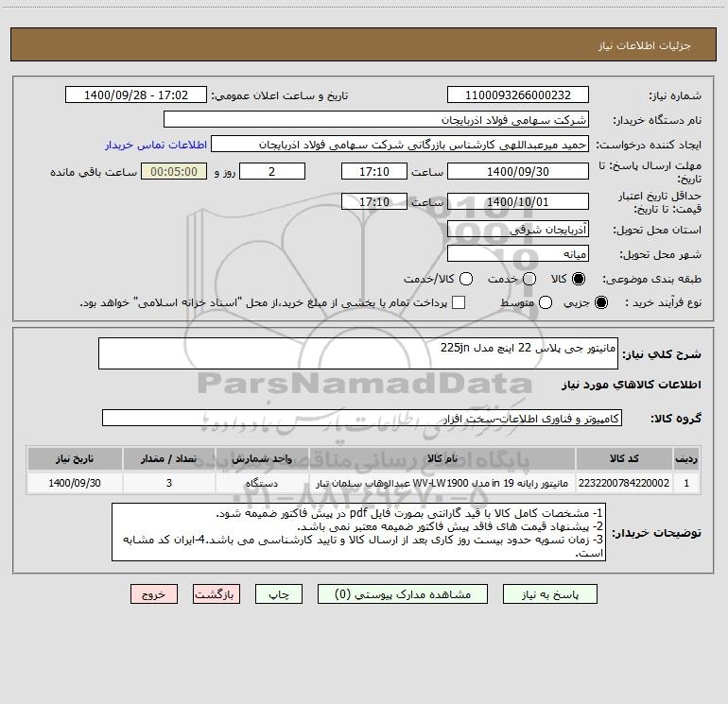Select the جزیی purchase type radio
This screenshot has height=704, width=728.
[600, 302]
